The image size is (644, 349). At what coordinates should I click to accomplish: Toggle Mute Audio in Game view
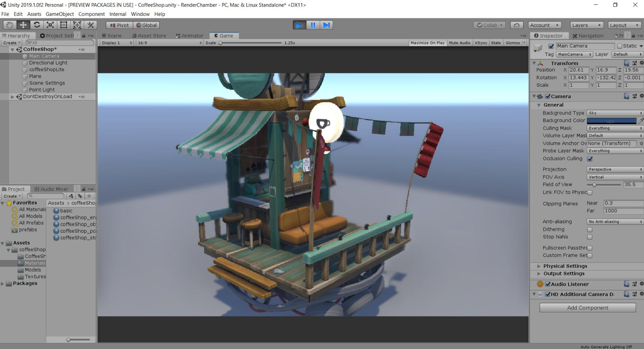tap(460, 43)
